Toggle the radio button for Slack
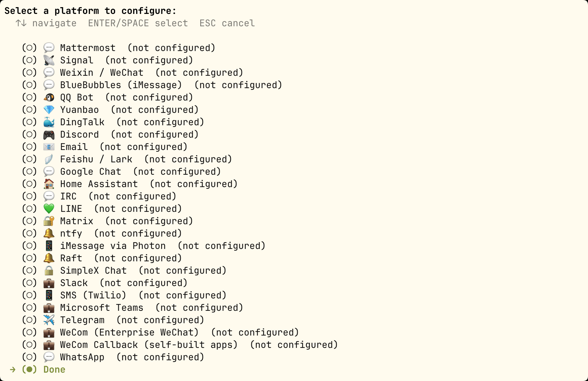This screenshot has width=588, height=381. pyautogui.click(x=29, y=283)
